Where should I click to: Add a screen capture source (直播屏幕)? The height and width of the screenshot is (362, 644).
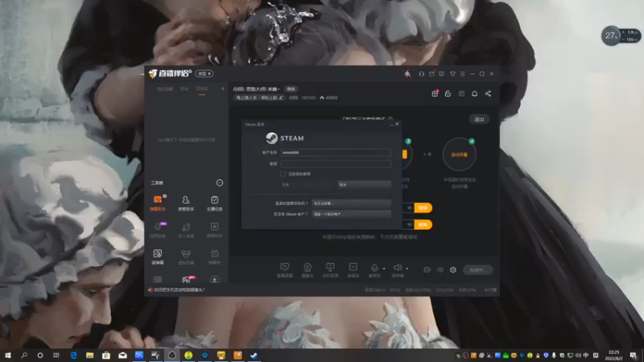click(285, 270)
